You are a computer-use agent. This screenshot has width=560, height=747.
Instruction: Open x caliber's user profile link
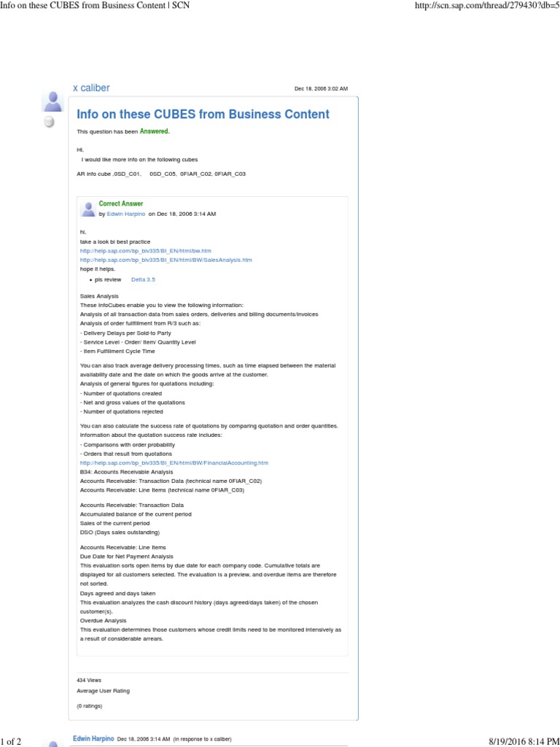click(91, 88)
